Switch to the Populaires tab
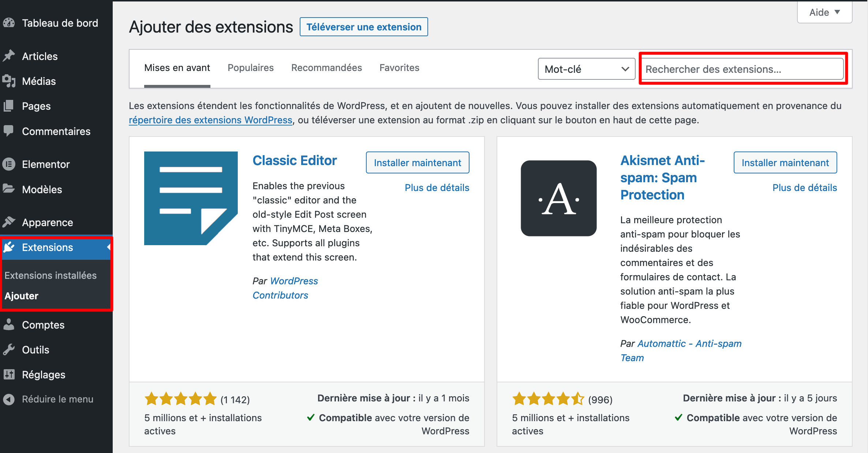The width and height of the screenshot is (868, 453). (251, 67)
